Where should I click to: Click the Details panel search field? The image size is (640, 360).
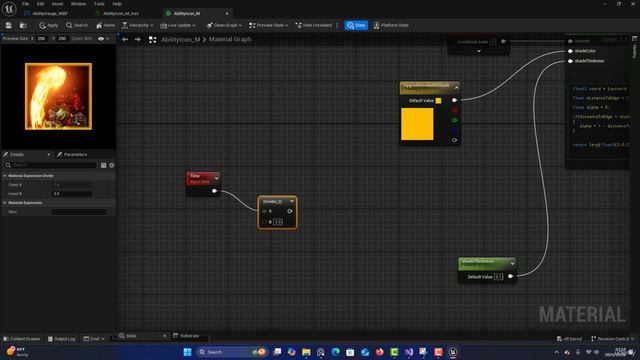pos(51,165)
